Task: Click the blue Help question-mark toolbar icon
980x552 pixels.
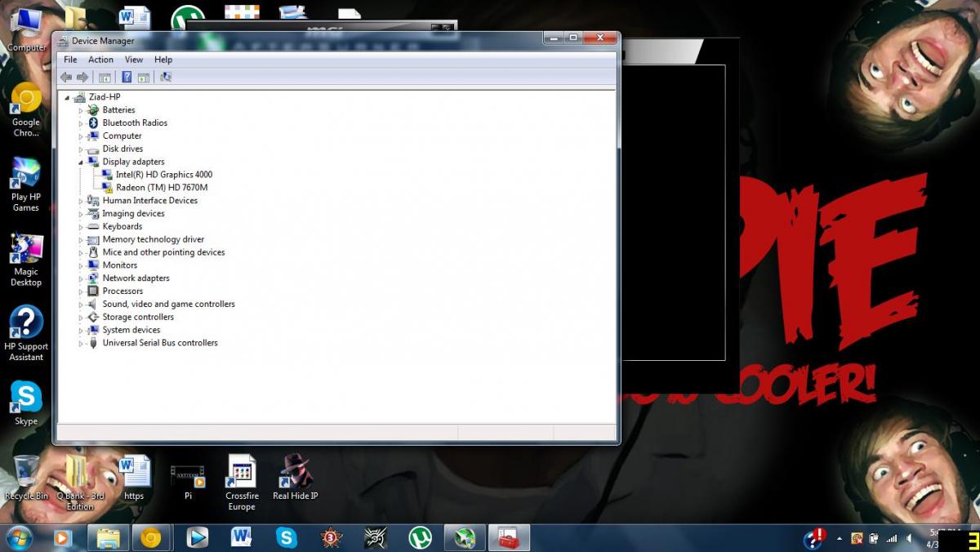Action: (x=127, y=77)
